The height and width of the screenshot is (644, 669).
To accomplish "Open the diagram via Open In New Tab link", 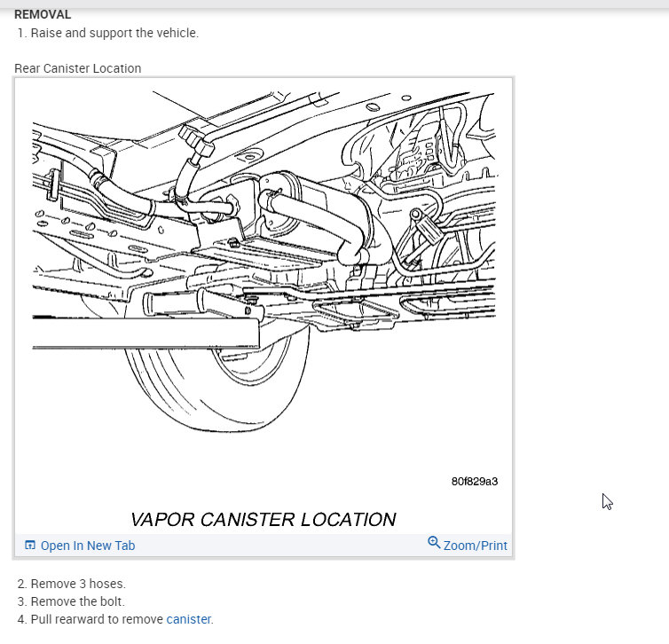I will pyautogui.click(x=88, y=546).
